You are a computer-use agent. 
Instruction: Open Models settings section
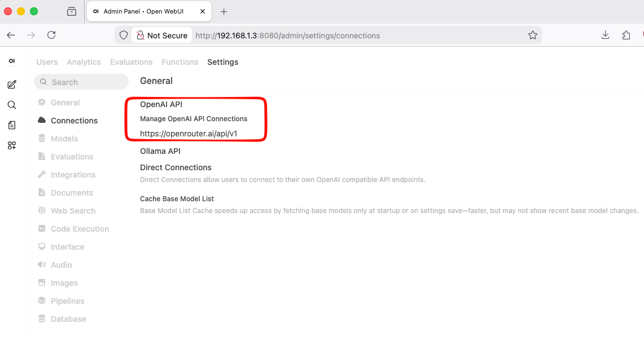coord(64,139)
